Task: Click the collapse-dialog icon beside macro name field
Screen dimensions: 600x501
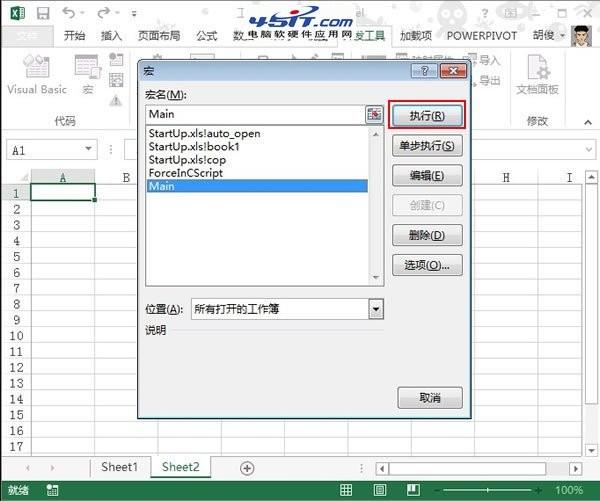Action: 375,114
